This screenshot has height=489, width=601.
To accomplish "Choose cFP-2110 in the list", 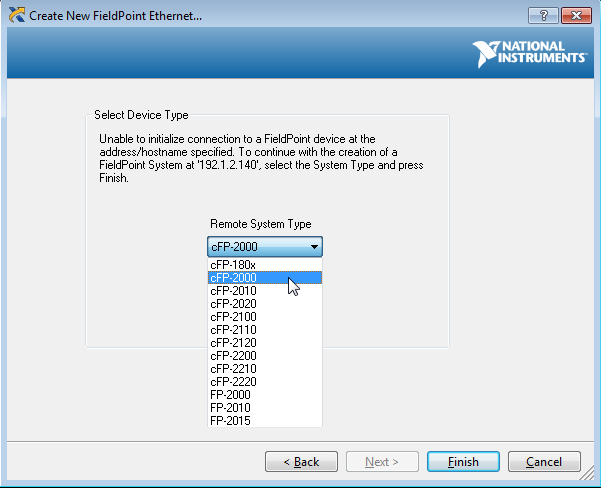I will click(x=265, y=330).
